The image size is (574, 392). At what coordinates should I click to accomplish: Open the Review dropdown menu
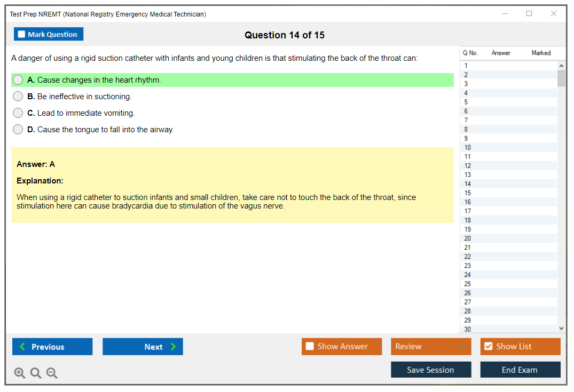(431, 347)
